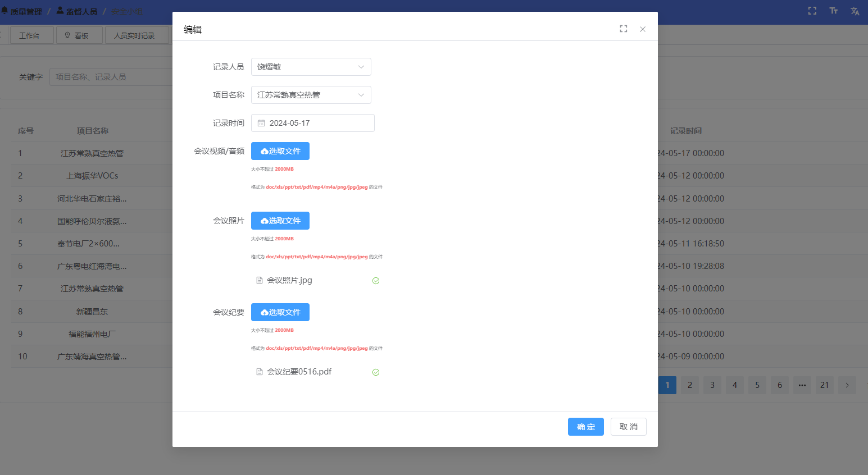Screen dimensions: 868x475
Task: Click the table row 国能呼伦贝尔液氨...
Action: click(x=92, y=221)
